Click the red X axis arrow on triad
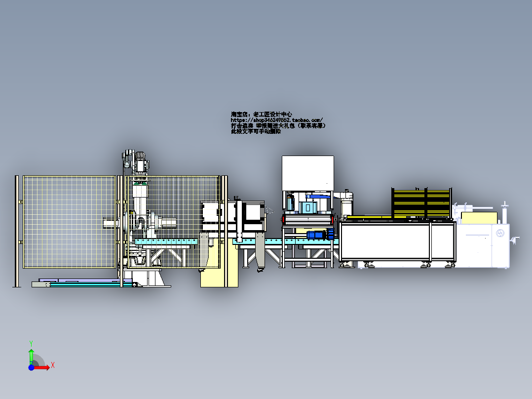532x399 pixels. point(43,367)
